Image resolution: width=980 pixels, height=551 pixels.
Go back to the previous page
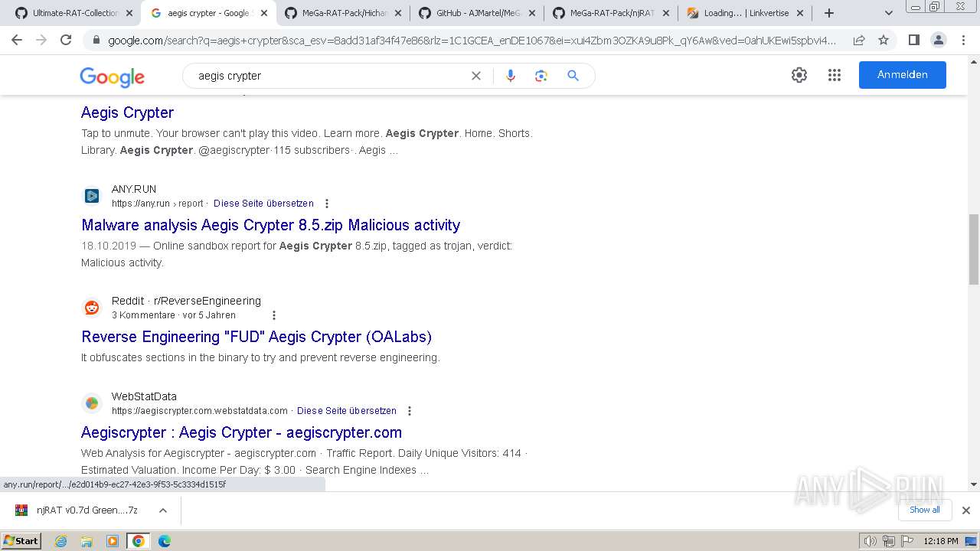[x=17, y=40]
